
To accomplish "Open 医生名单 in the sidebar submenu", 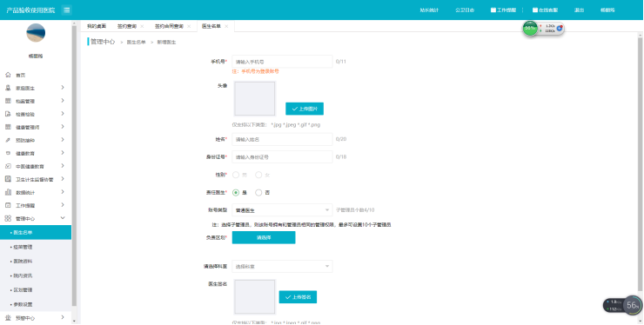I will 36,232.
